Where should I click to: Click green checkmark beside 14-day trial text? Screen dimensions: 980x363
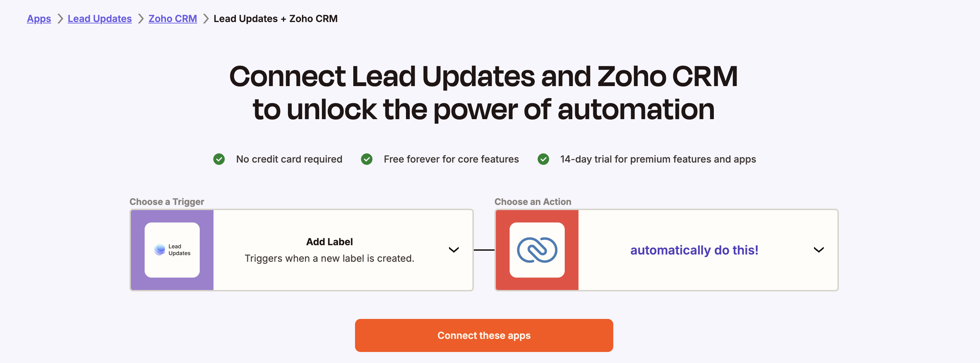tap(543, 159)
